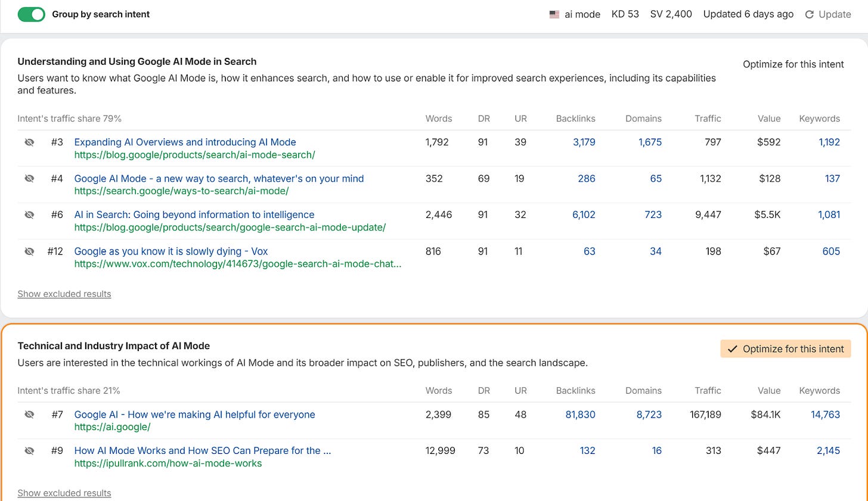The height and width of the screenshot is (501, 868).
Task: Open the Google as you know it Vox link
Action: (171, 251)
